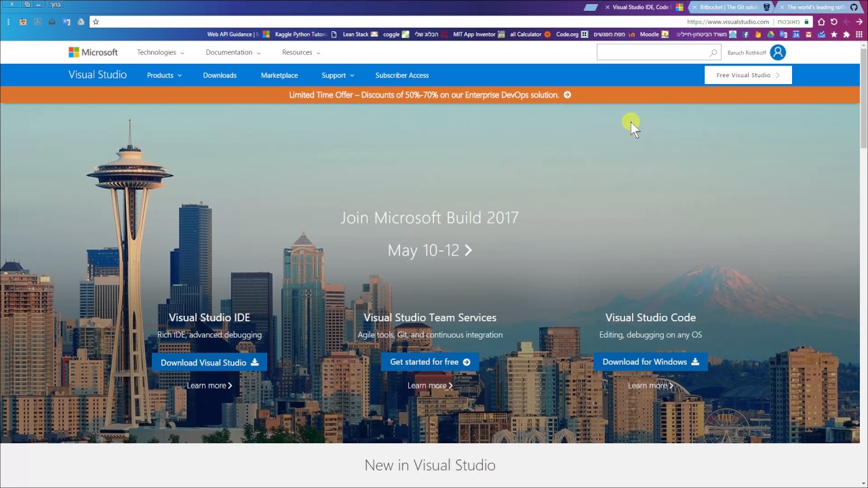
Task: Click the browser Home icon
Action: [x=821, y=22]
